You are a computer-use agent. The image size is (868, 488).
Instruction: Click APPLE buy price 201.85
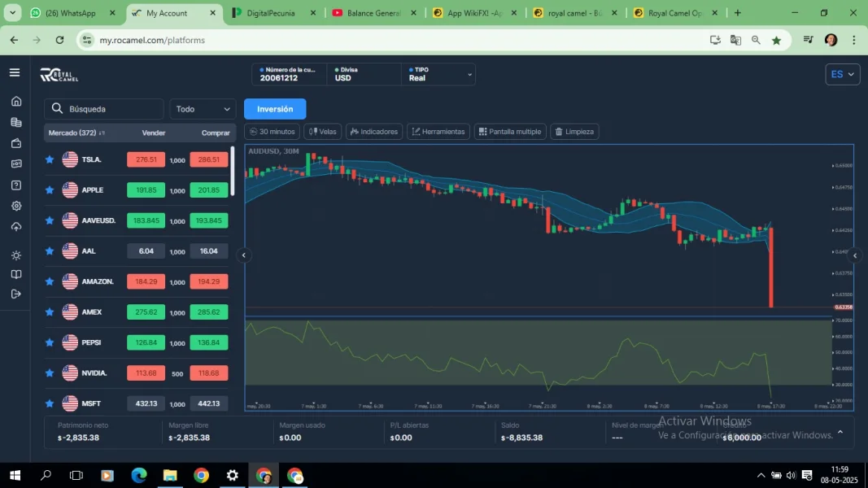tap(209, 190)
